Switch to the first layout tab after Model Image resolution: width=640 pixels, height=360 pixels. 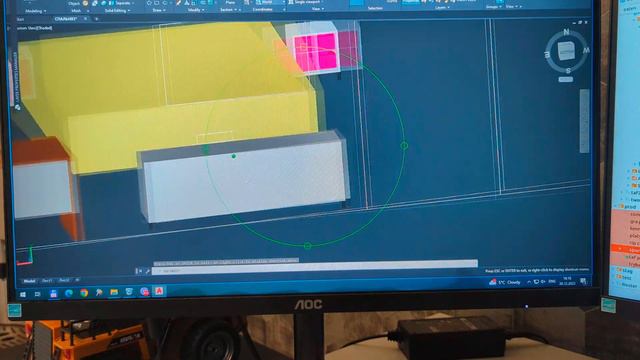[47, 281]
